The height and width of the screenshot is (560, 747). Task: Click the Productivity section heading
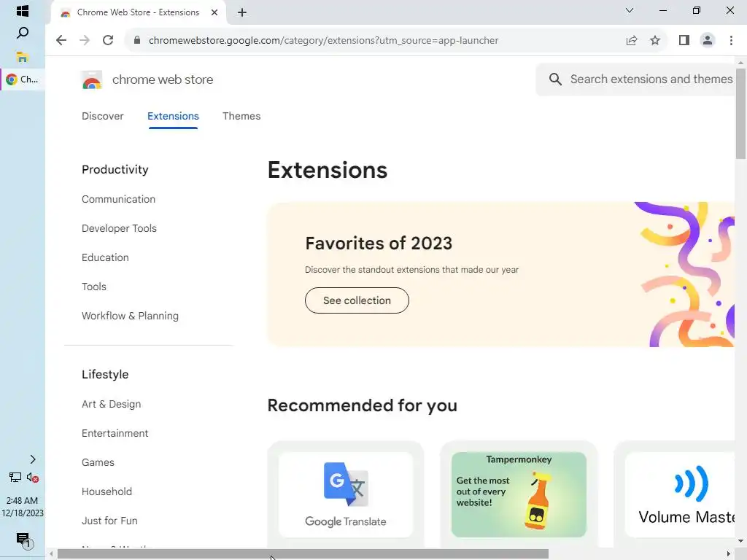coord(115,169)
